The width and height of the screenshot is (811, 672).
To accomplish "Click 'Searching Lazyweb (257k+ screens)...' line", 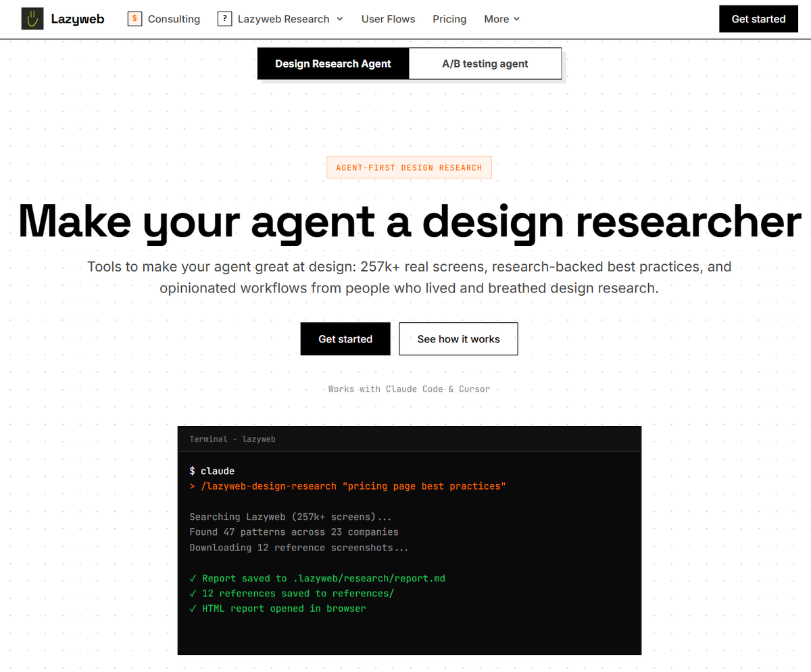I will (x=291, y=517).
